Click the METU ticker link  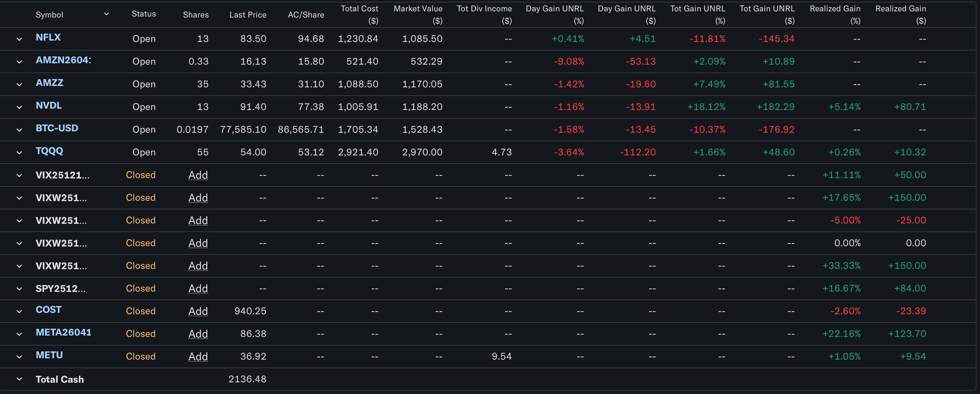pos(49,355)
